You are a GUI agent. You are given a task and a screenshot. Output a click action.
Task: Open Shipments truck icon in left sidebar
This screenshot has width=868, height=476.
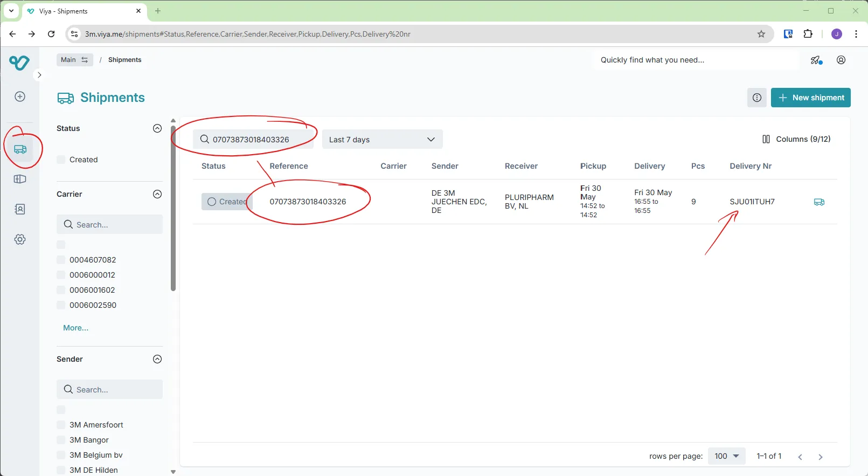coord(20,149)
